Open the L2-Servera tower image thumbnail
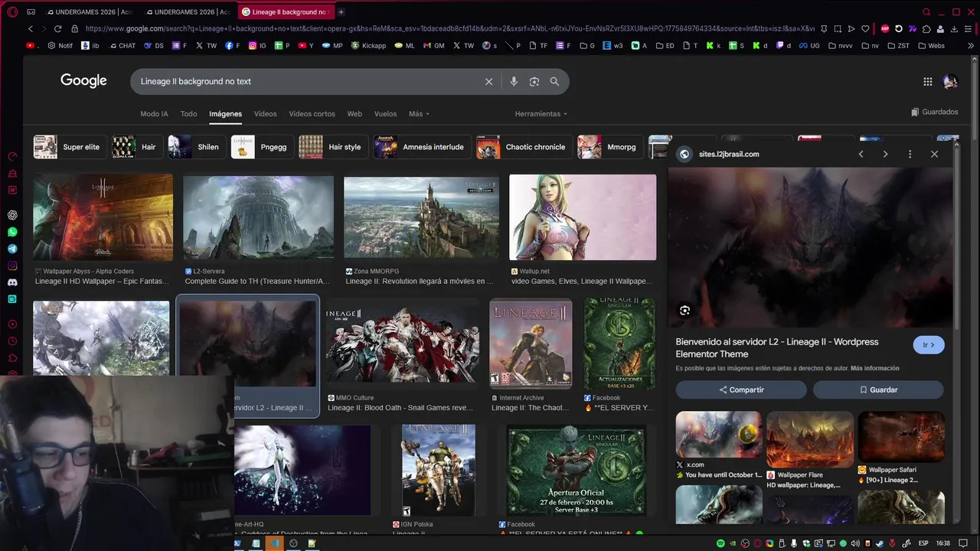 click(258, 217)
